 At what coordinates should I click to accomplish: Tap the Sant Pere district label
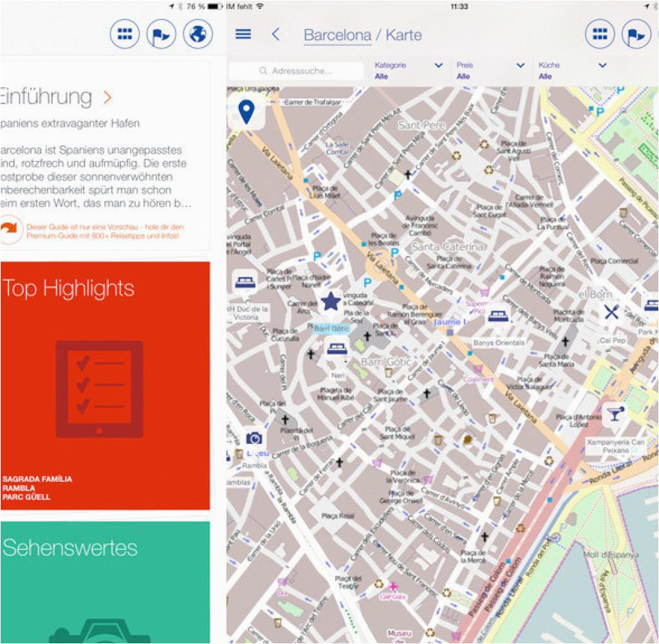click(x=422, y=125)
